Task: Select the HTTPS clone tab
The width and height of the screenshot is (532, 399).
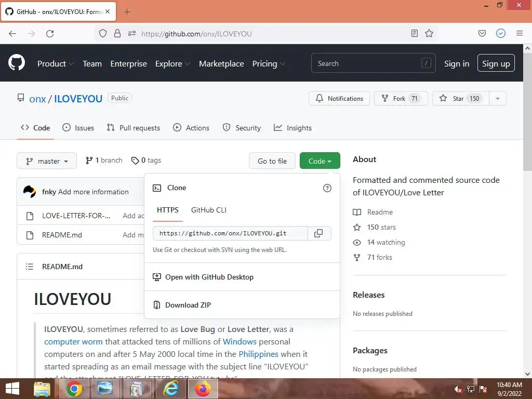Action: 168,210
